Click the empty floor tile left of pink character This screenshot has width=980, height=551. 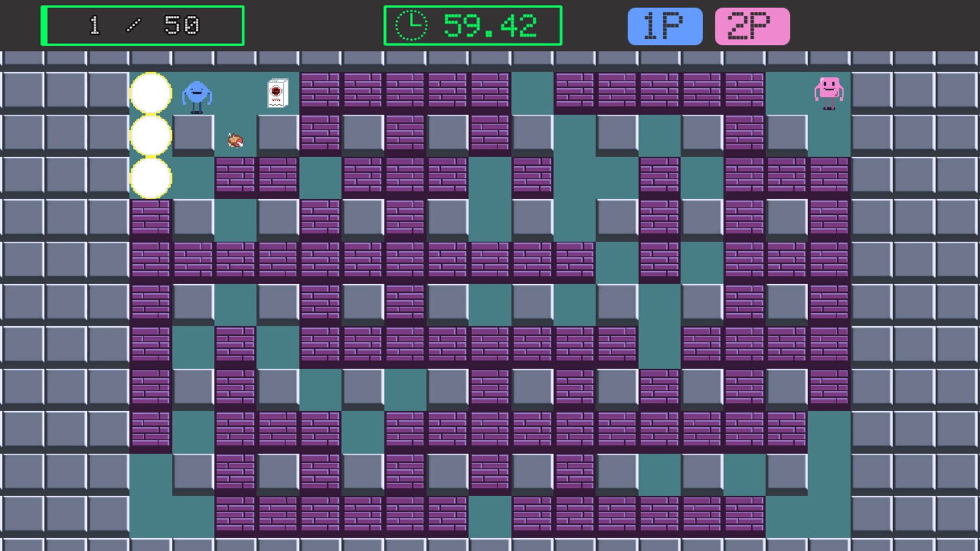(x=787, y=93)
